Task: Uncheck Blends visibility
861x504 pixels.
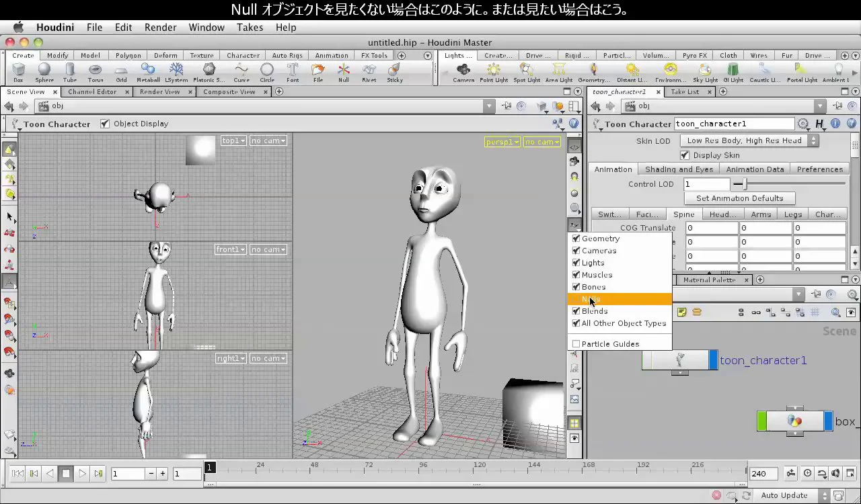Action: 576,311
